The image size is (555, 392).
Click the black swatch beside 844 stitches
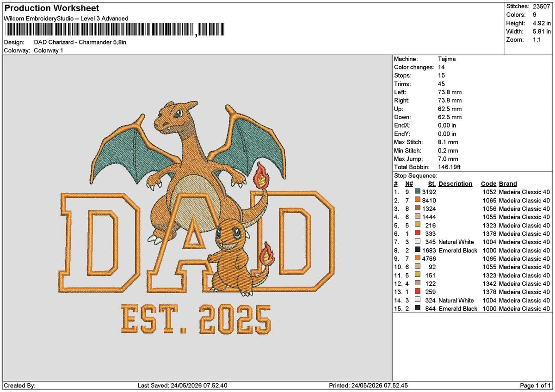tap(418, 308)
